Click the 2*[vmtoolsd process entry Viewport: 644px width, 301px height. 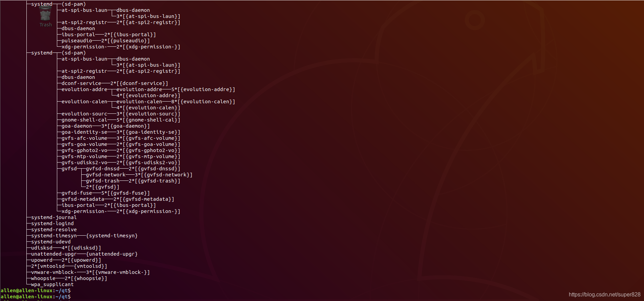pyautogui.click(x=48, y=266)
